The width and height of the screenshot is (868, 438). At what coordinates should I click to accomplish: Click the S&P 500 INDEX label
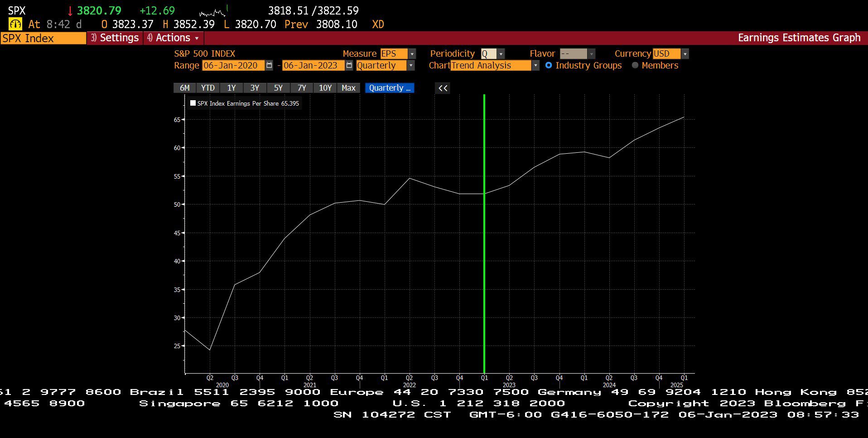tap(205, 54)
